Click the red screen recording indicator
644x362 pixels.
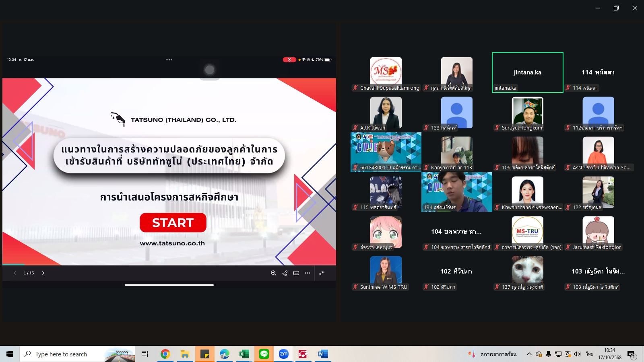pyautogui.click(x=289, y=60)
